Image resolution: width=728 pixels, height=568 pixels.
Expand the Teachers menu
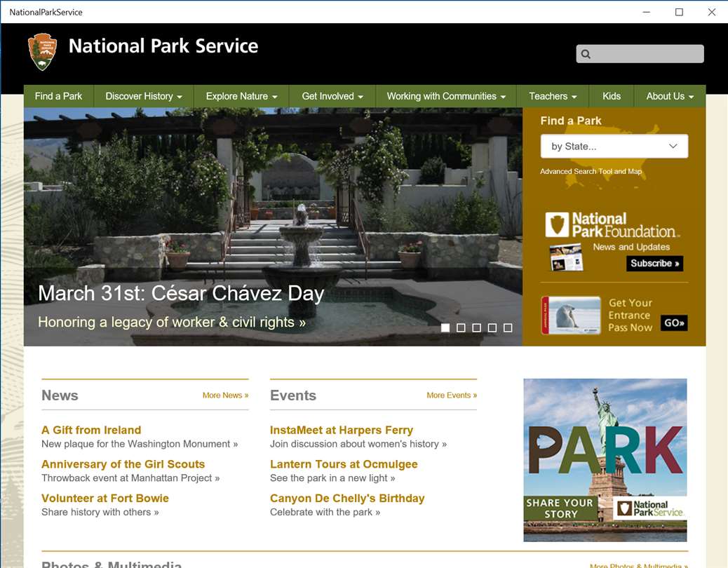click(x=553, y=96)
